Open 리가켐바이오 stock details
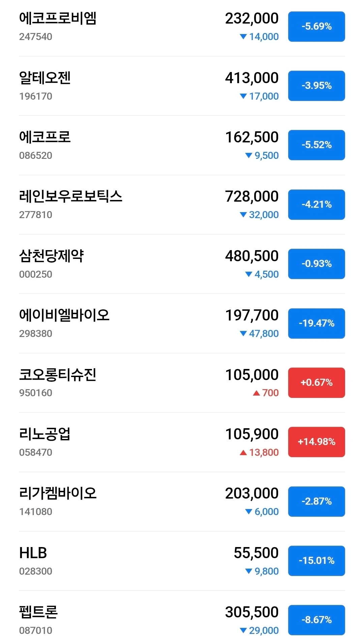Viewport: 364px width, 644px height. (182, 502)
